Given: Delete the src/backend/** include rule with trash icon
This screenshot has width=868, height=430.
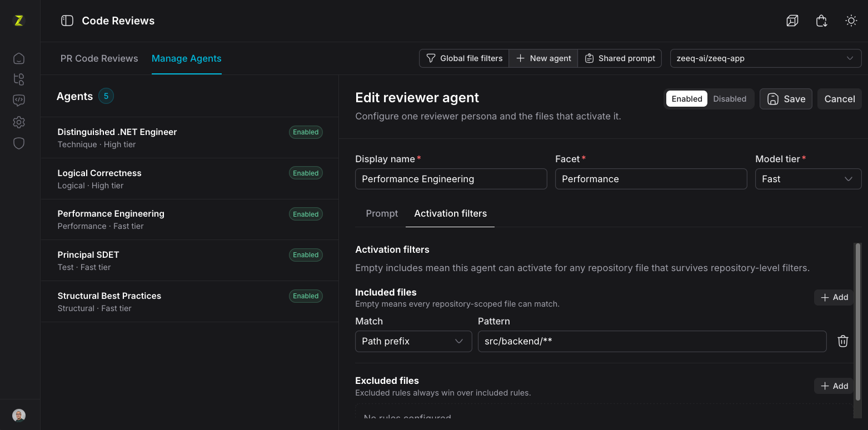Looking at the screenshot, I should [842, 341].
